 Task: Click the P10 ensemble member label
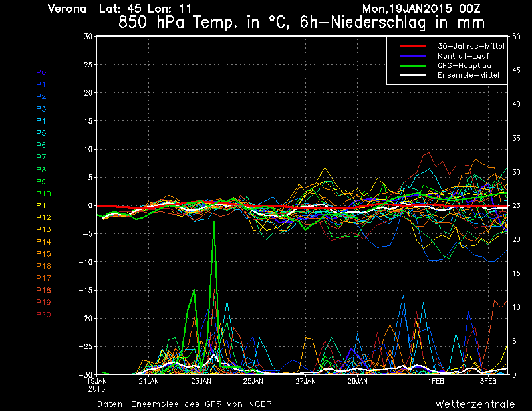[43, 194]
